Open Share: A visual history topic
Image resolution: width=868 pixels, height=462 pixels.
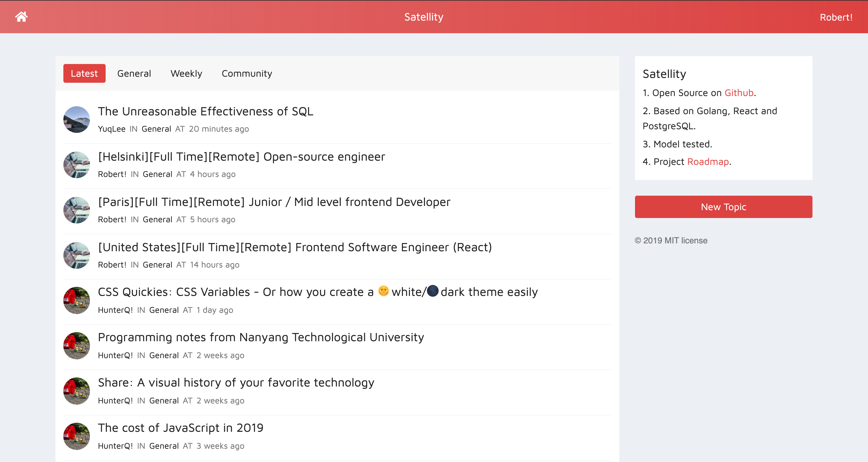pos(236,382)
